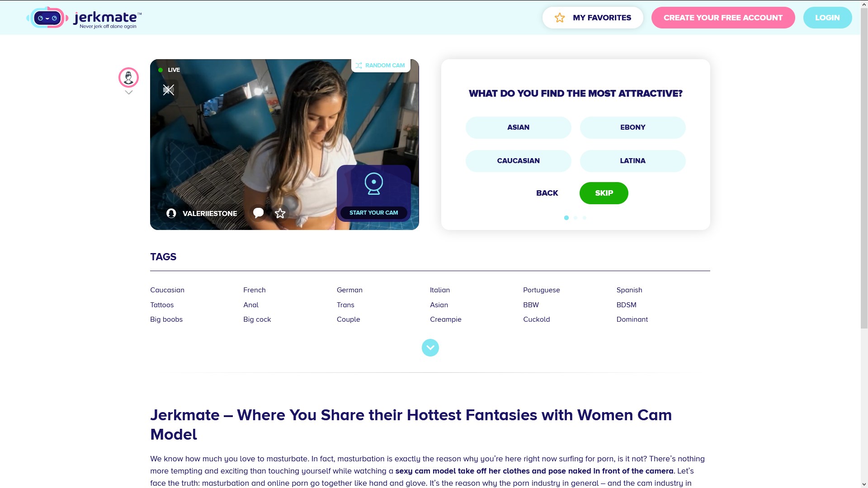The width and height of the screenshot is (868, 488).
Task: Select the Latina answer option
Action: [x=632, y=161]
